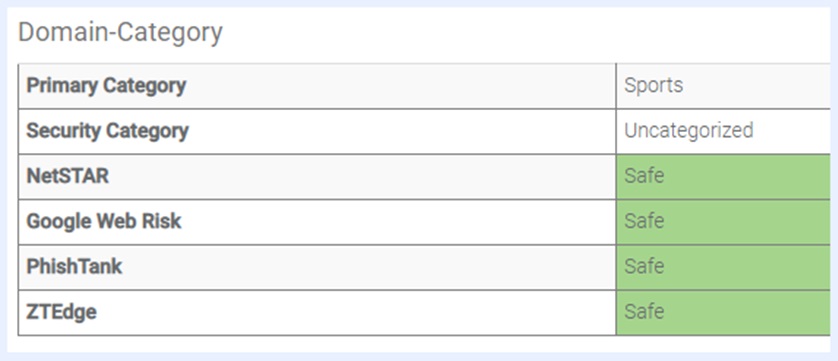Select the NetSTAR row label
This screenshot has height=361, width=838.
point(68,176)
